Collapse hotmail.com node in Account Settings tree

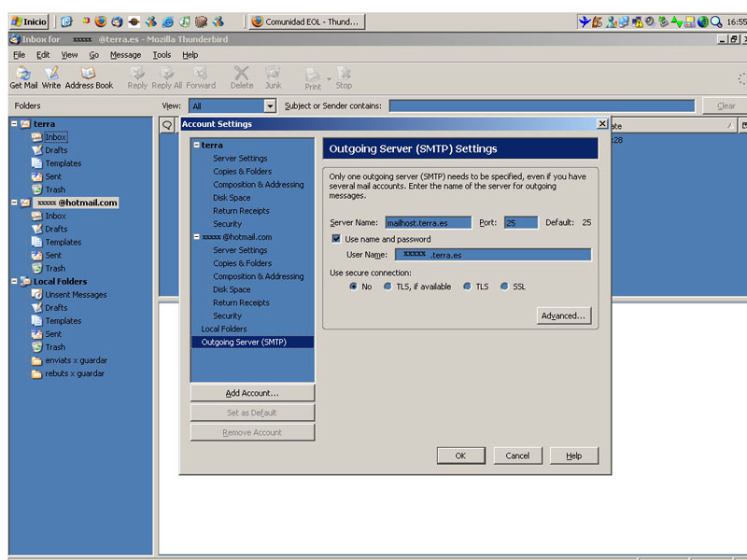click(196, 237)
